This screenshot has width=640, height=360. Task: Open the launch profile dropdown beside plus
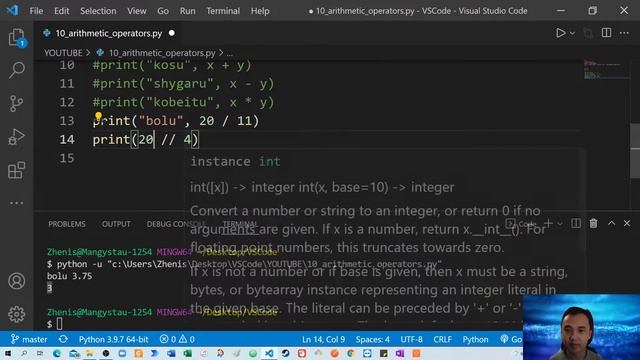click(560, 224)
